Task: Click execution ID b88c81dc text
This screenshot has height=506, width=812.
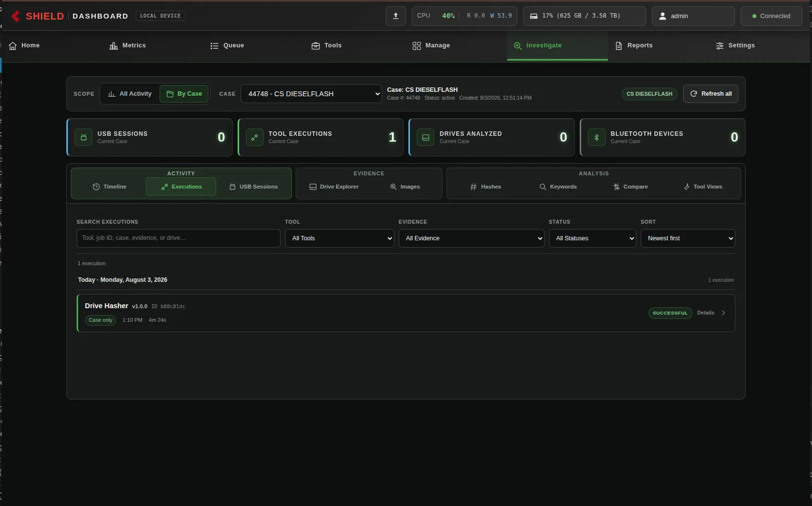Action: click(x=168, y=307)
